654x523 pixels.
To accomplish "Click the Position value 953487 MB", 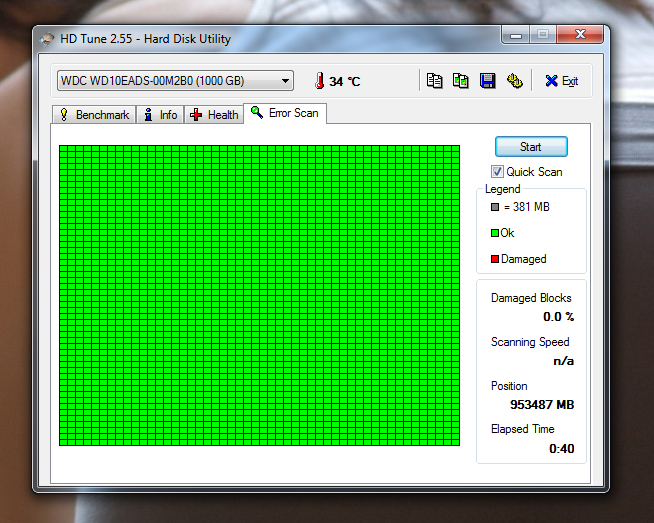I will [542, 405].
